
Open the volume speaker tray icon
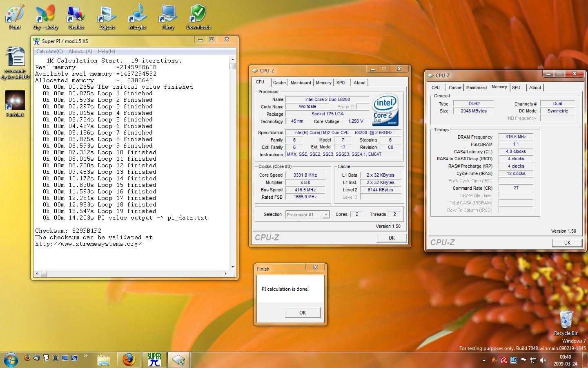point(543,360)
